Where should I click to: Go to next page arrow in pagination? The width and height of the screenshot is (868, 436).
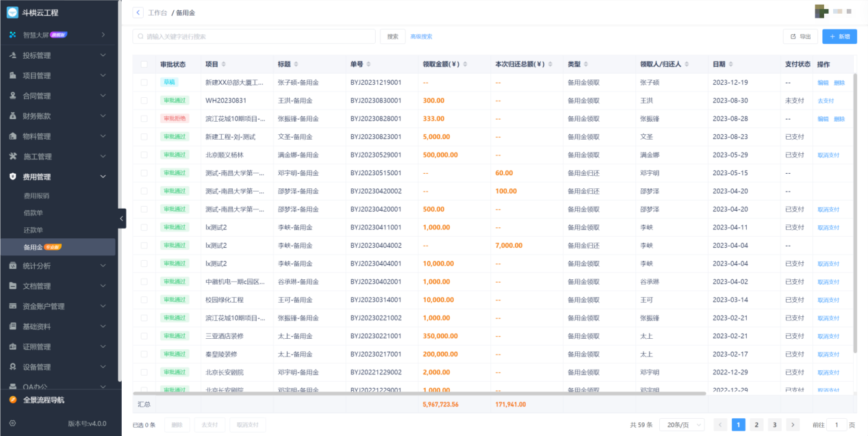(793, 424)
